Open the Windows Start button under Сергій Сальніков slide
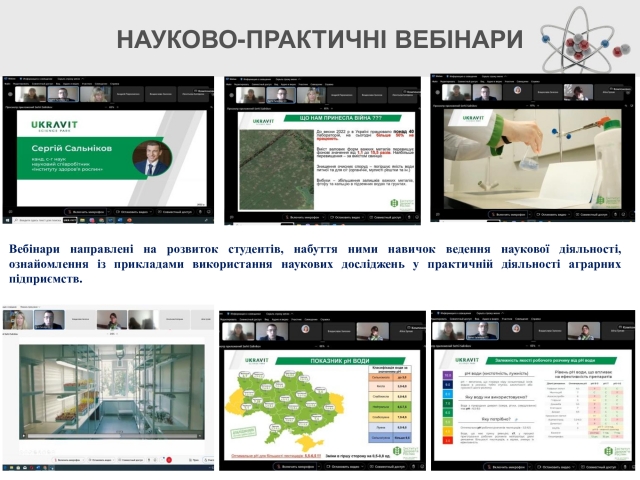Image resolution: width=640 pixels, height=480 pixels. click(8, 220)
